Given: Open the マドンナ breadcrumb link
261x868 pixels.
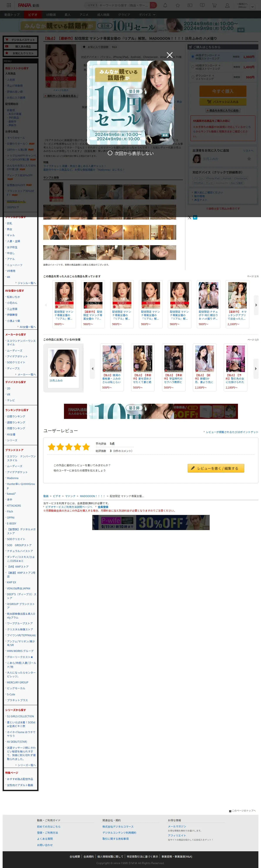Looking at the screenshot, I should 70,496.
